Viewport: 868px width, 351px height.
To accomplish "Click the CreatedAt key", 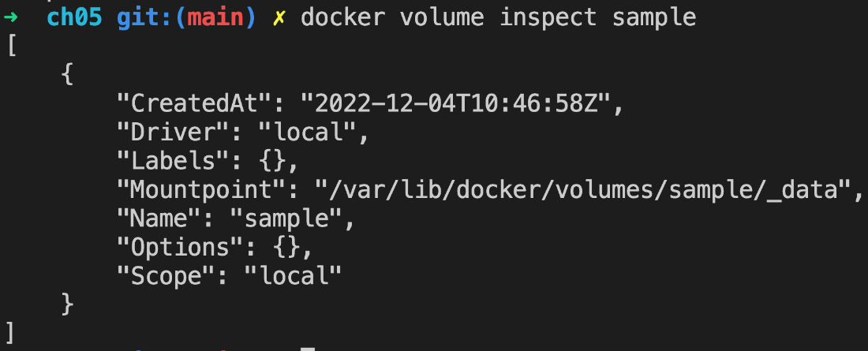I will click(x=194, y=103).
